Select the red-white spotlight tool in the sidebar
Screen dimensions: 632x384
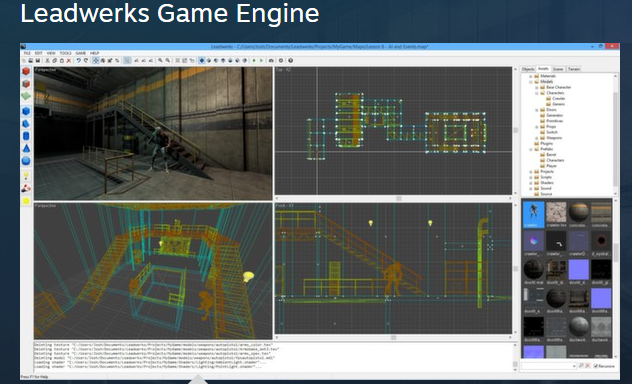[26, 188]
